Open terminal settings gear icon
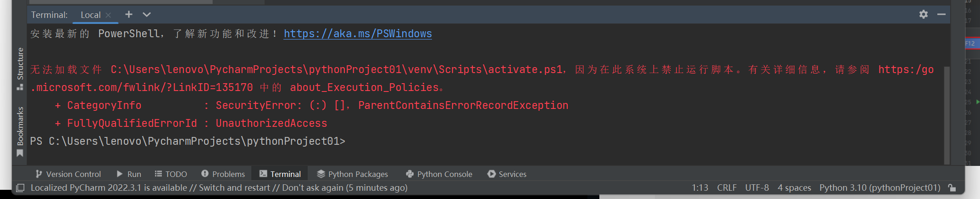The width and height of the screenshot is (980, 199). 923,14
